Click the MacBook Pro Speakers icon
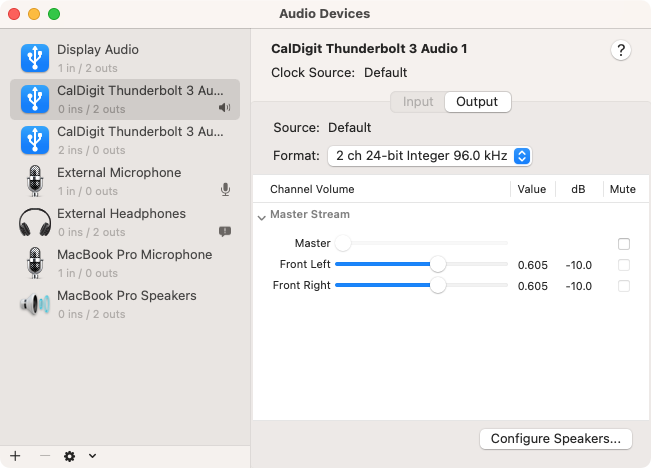 pyautogui.click(x=35, y=304)
